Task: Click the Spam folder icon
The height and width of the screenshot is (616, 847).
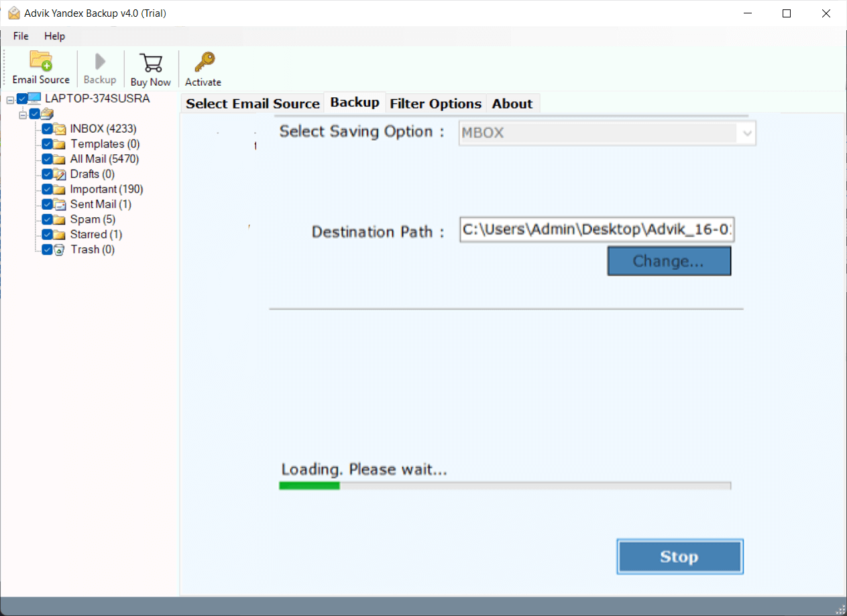Action: (59, 219)
